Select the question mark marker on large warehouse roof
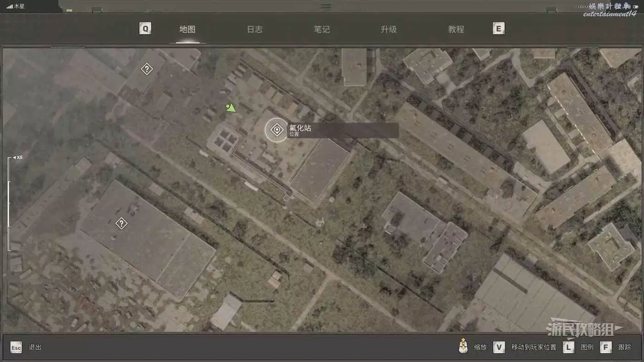The width and height of the screenshot is (644, 362). [121, 224]
